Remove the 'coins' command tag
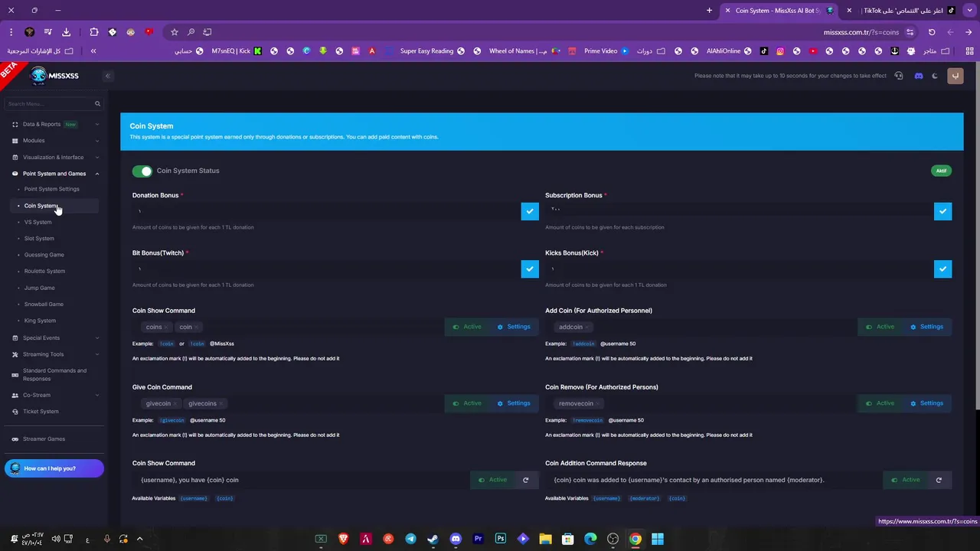Image resolution: width=980 pixels, height=551 pixels. tap(166, 328)
